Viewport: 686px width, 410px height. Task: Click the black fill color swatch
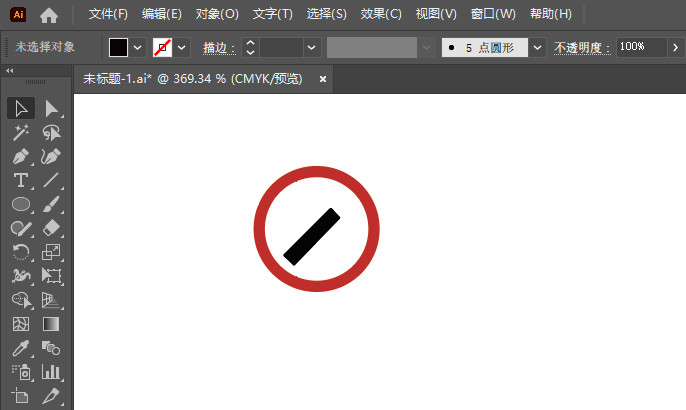pos(118,47)
